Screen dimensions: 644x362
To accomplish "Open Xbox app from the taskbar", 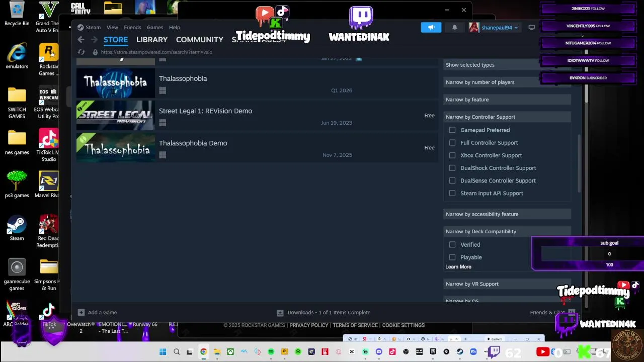I will coord(230,352).
